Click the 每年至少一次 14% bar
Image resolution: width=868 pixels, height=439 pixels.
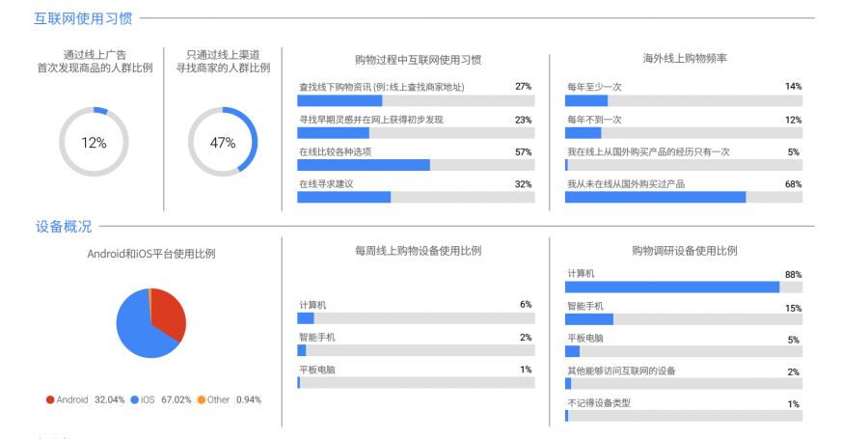[x=684, y=100]
